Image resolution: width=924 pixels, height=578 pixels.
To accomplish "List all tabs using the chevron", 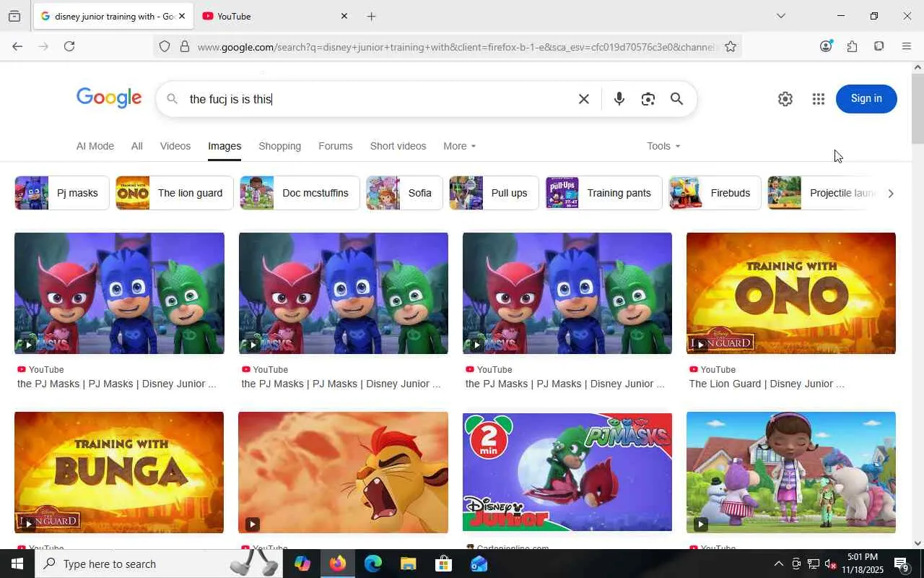I will click(x=781, y=16).
